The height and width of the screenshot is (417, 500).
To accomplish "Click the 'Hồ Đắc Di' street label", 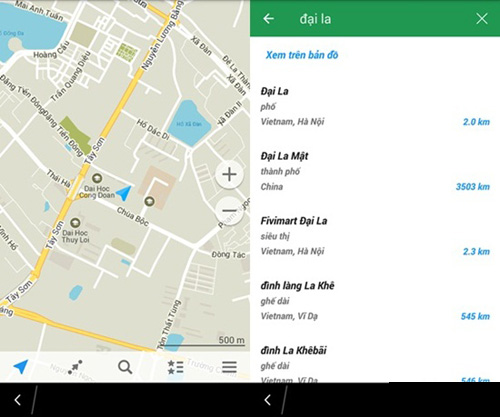I will [x=153, y=130].
